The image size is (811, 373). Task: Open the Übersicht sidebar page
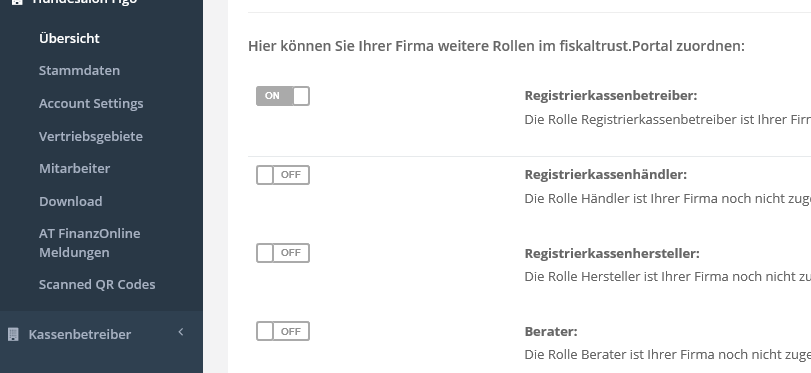click(x=69, y=38)
